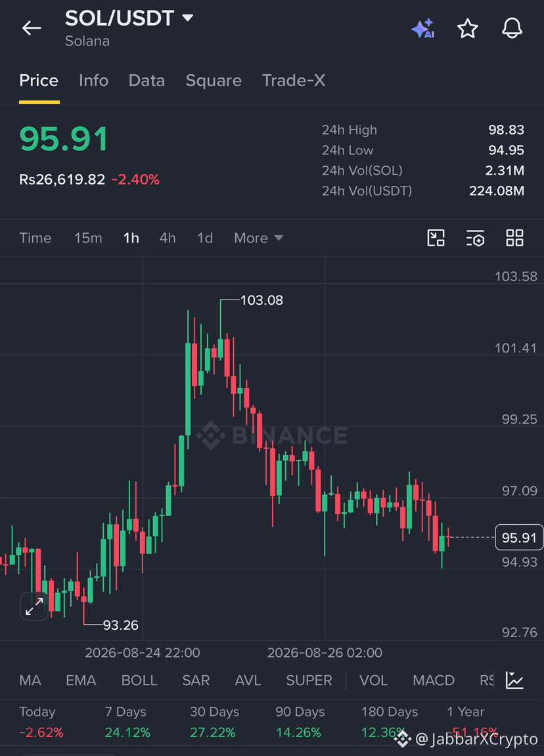Open the grid view icon
The image size is (544, 756).
(514, 238)
